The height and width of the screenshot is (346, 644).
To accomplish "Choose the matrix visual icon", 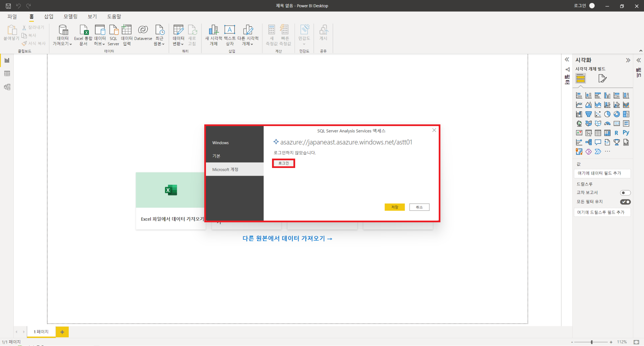I will (607, 133).
